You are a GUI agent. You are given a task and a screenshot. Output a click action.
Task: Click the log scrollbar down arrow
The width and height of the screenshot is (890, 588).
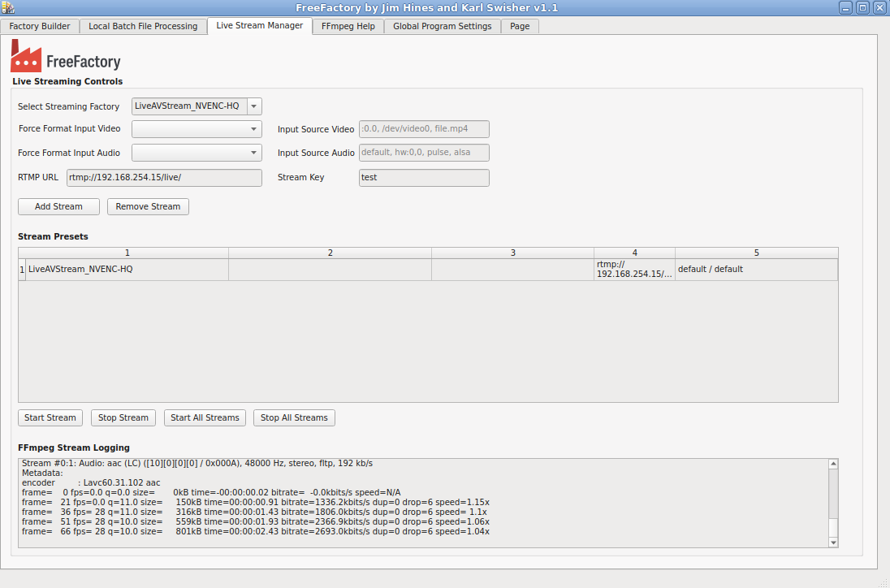(x=833, y=543)
